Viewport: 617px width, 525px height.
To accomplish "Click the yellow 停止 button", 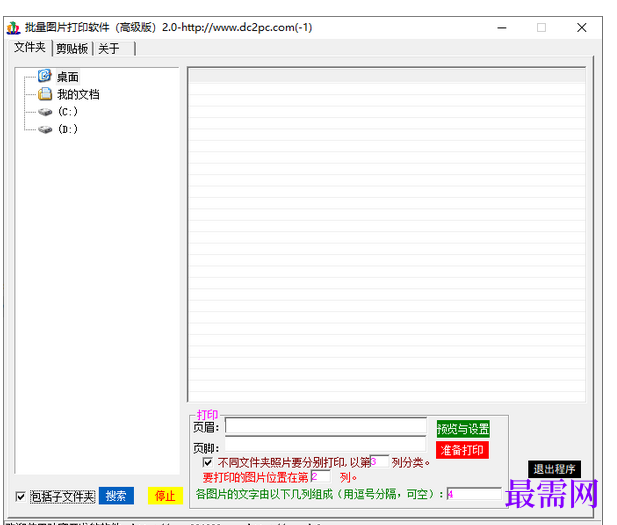I will (165, 496).
